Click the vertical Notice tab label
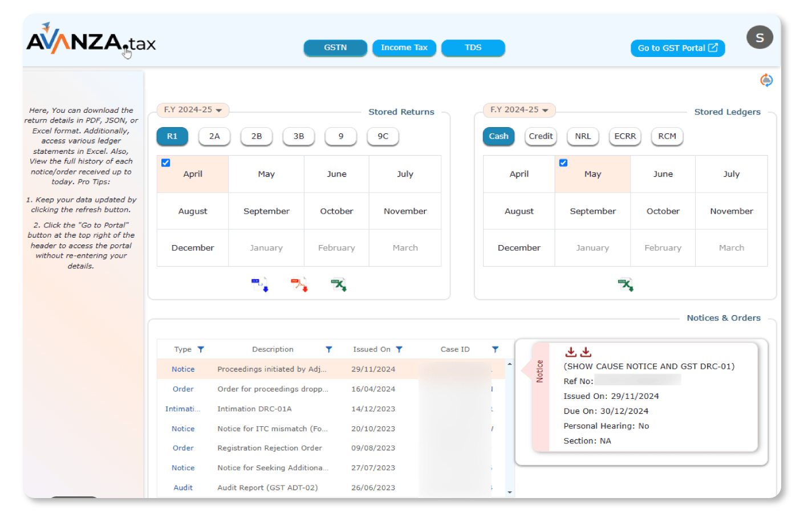 pyautogui.click(x=539, y=372)
